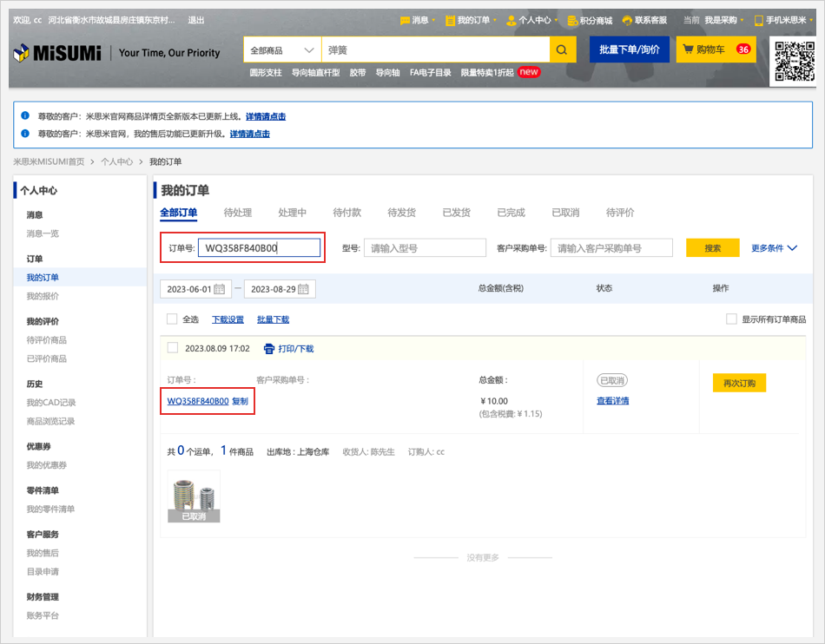Expand 更多条件 filter options

coord(774,248)
